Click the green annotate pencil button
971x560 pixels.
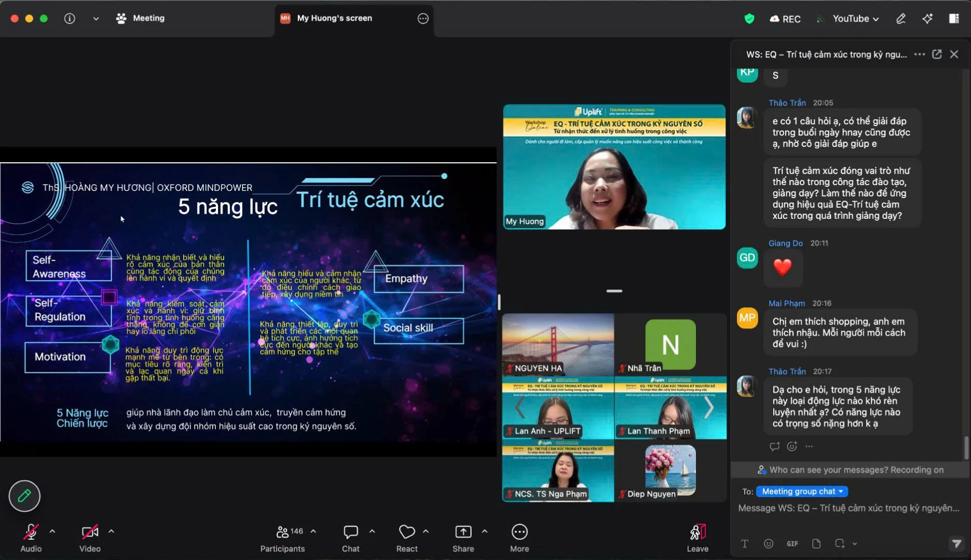coord(24,496)
